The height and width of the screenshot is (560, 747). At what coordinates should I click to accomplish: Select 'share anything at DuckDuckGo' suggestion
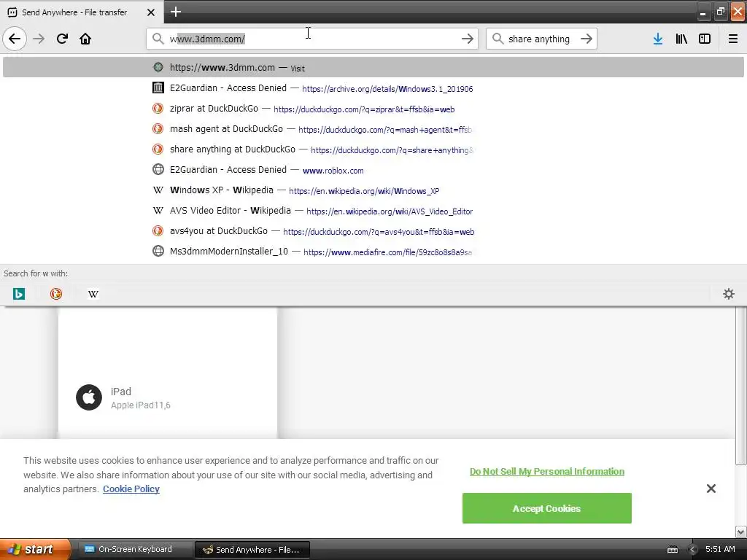tap(373, 149)
